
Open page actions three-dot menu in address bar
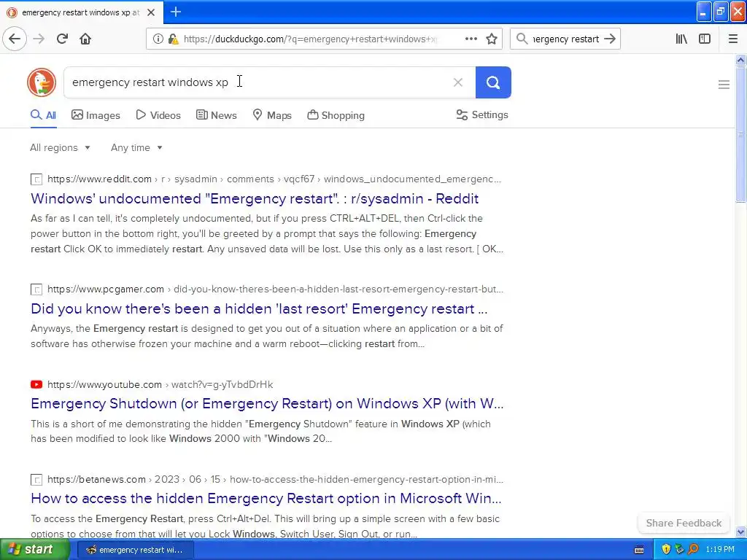coord(471,39)
